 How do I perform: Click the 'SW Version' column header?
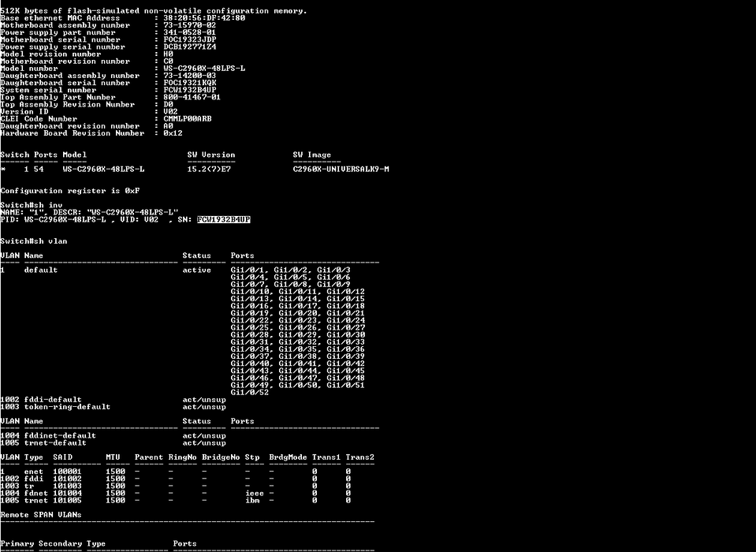point(211,155)
